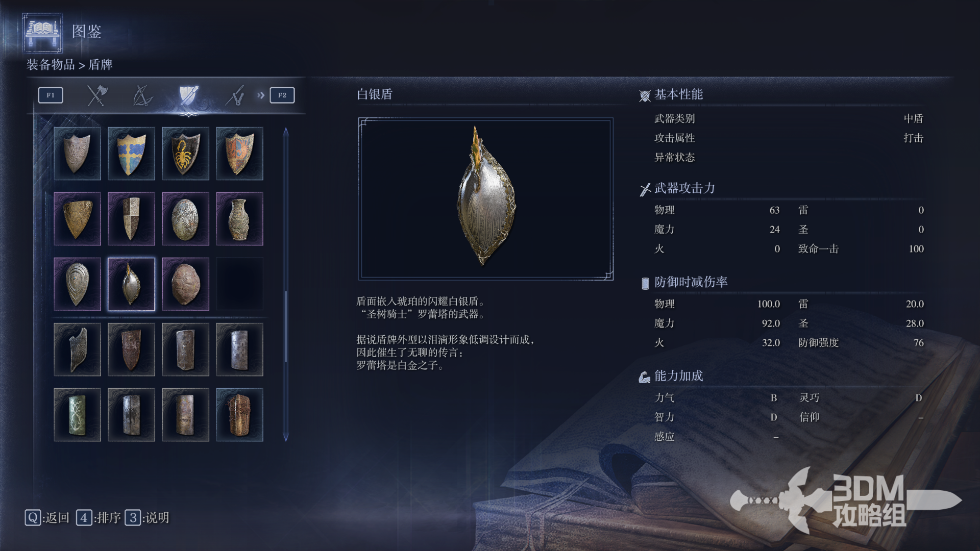Select the shield category tab icon
Screen dimensions: 980x551
click(188, 95)
